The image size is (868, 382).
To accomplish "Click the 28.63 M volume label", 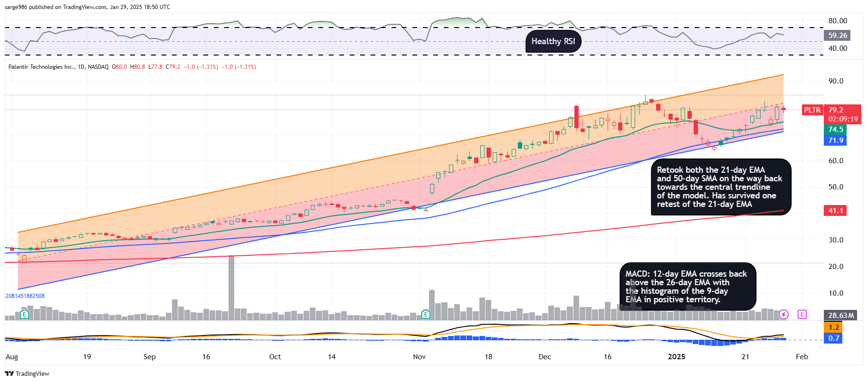I will pos(840,316).
